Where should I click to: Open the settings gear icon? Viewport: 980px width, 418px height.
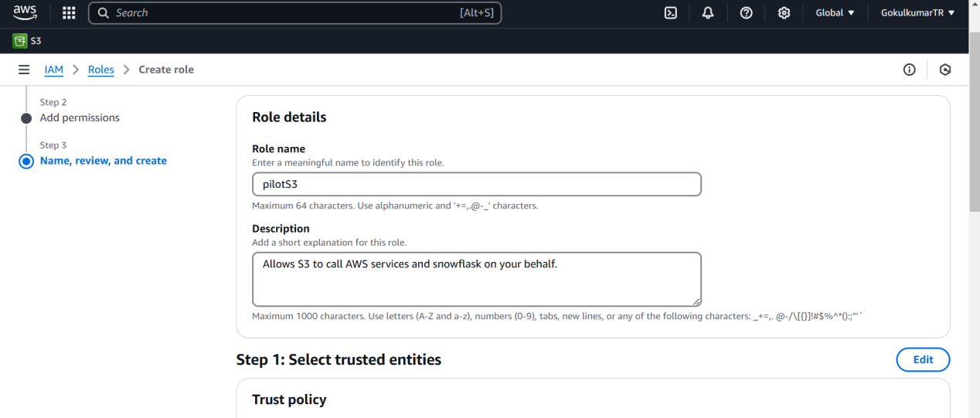(x=784, y=13)
